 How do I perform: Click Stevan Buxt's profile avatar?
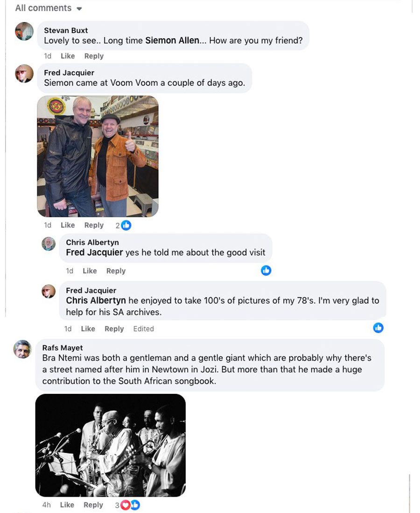(24, 31)
